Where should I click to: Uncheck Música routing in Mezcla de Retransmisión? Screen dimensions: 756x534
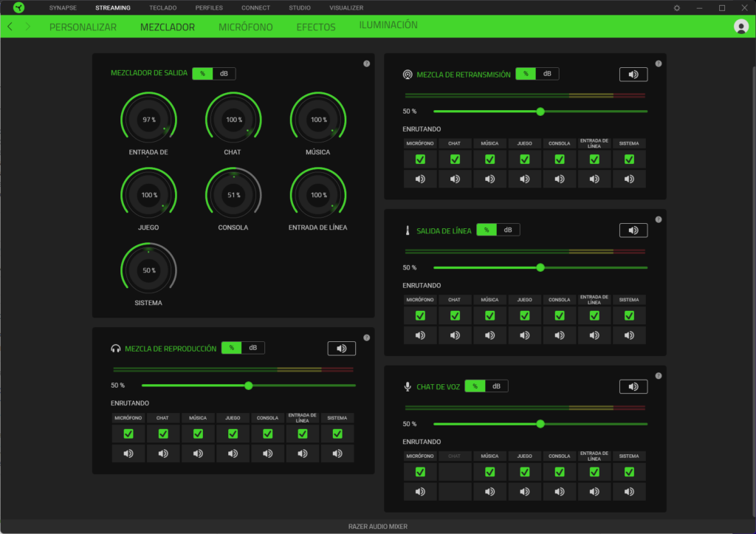pyautogui.click(x=489, y=159)
